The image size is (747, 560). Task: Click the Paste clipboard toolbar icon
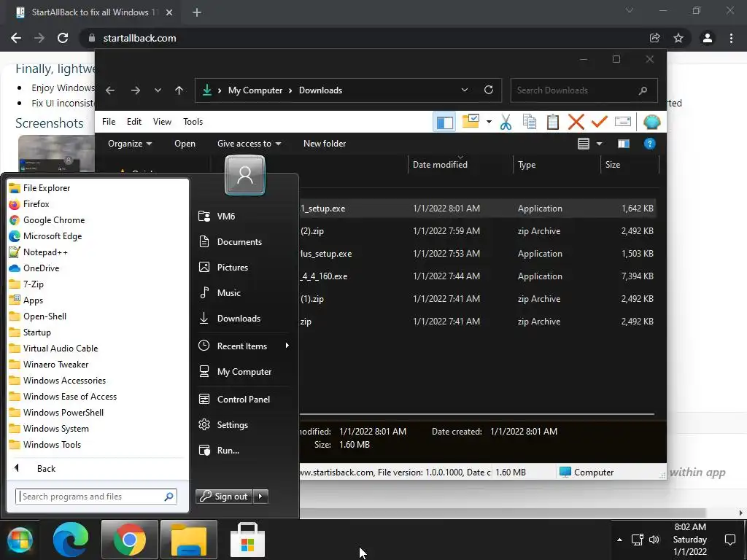pyautogui.click(x=553, y=122)
